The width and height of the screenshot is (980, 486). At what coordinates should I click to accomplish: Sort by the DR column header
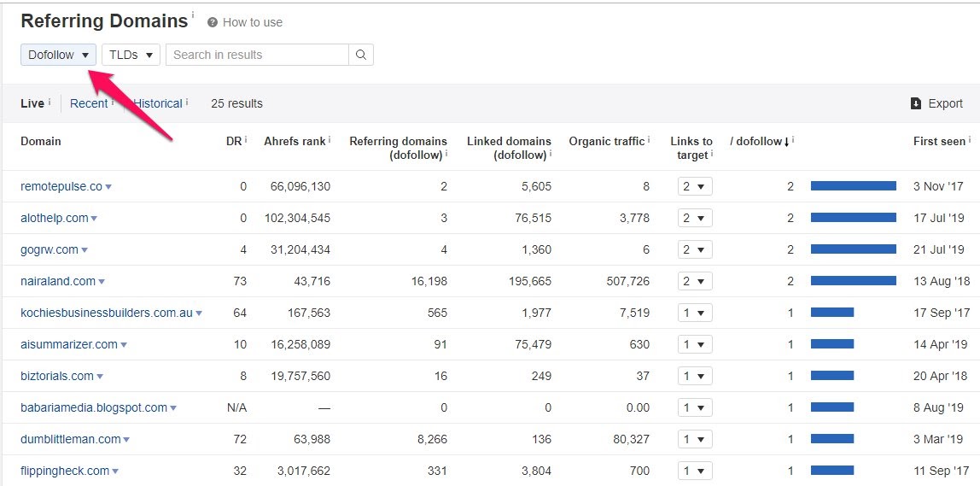click(x=232, y=142)
